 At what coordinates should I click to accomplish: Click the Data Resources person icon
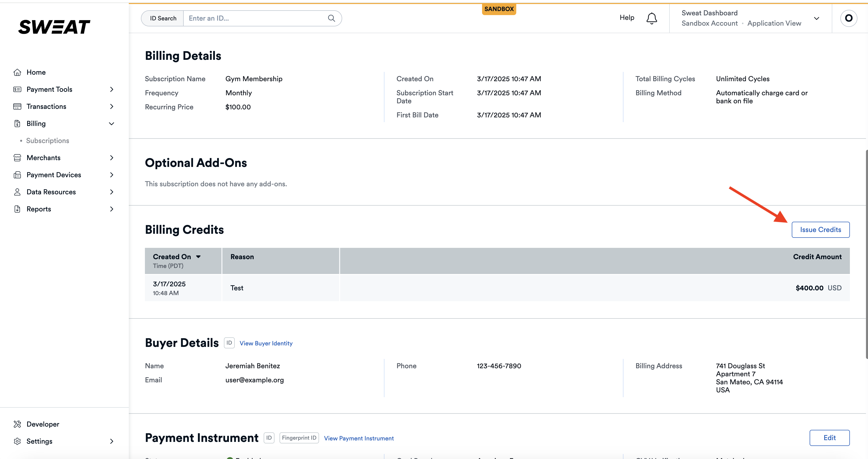pos(17,192)
